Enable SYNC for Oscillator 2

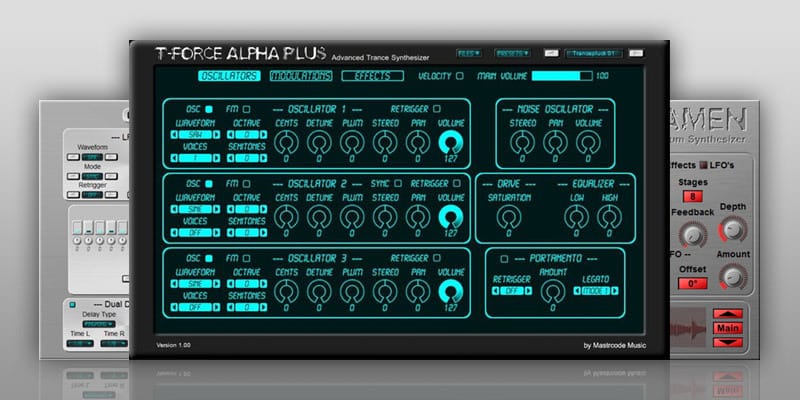398,183
